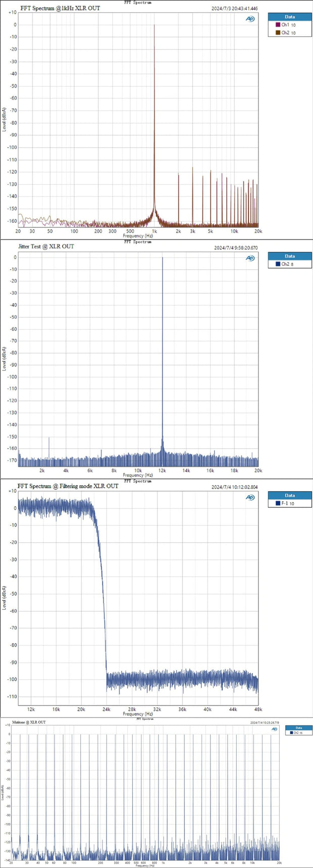Click the Level (dBrA) axis label on Filtering graph

coord(5,598)
